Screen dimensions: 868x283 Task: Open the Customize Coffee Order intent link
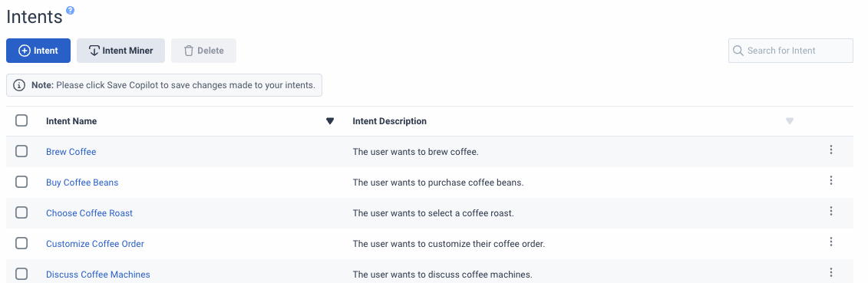[x=95, y=244]
